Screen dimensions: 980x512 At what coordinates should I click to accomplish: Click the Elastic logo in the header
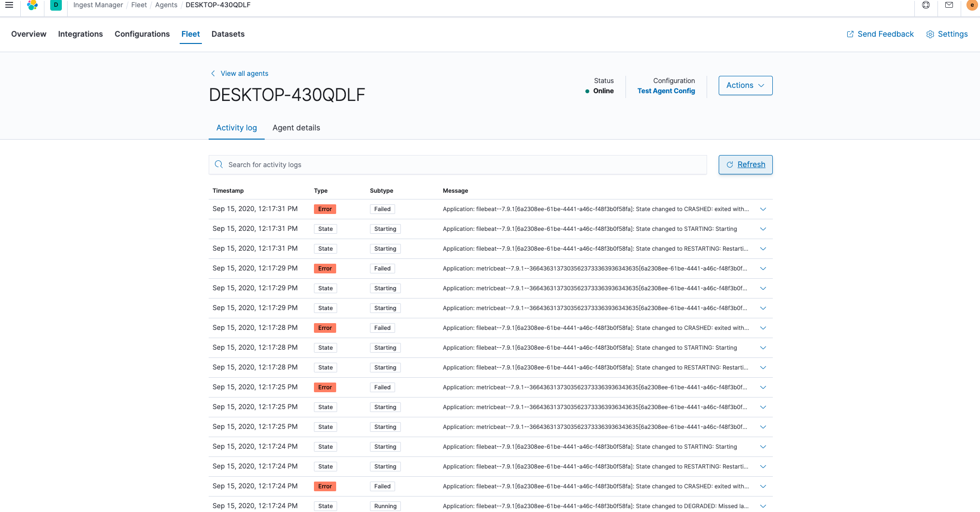(32, 5)
